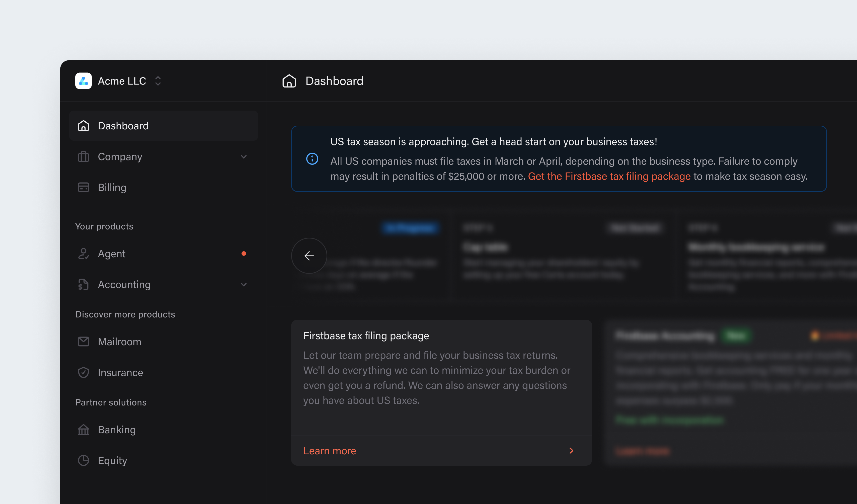857x504 pixels.
Task: Follow Get the Firstbase tax filing package link
Action: pos(609,176)
